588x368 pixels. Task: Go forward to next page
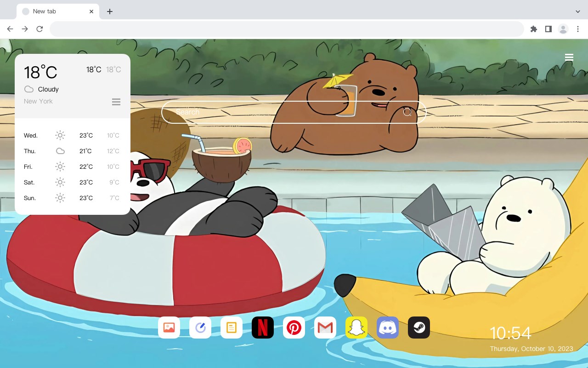pos(25,29)
